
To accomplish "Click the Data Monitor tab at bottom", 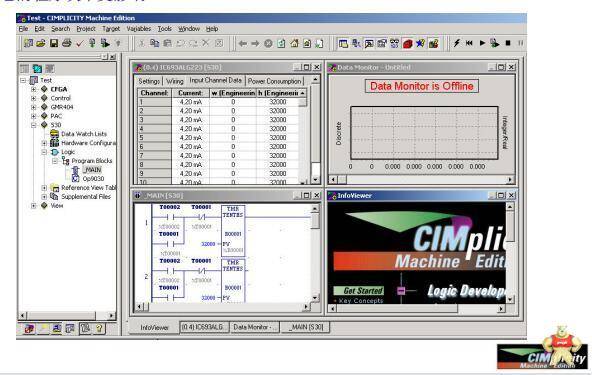I will [x=254, y=327].
